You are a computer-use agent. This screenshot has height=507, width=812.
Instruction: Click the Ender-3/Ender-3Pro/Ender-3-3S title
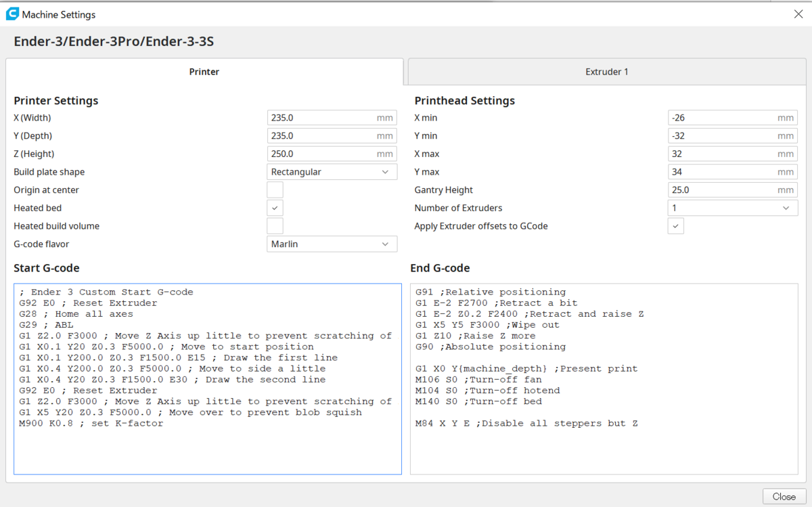(x=114, y=42)
